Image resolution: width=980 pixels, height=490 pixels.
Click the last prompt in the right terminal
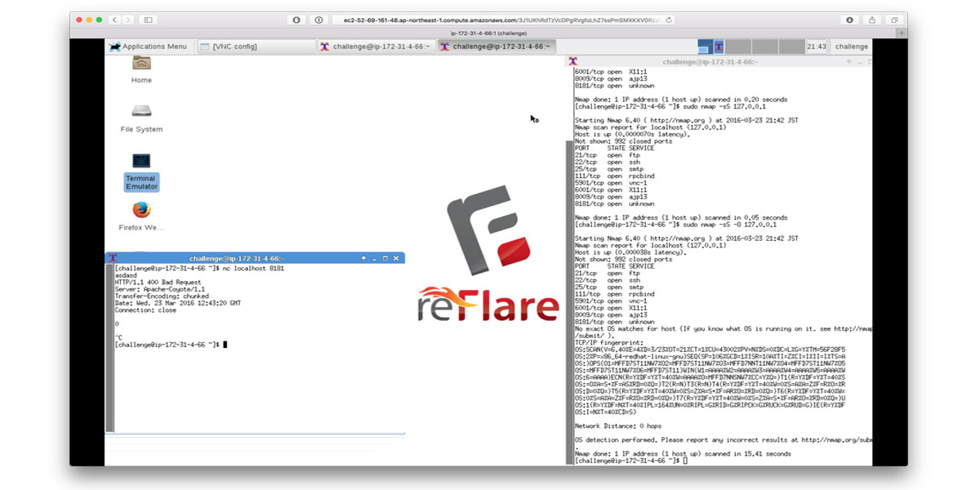(x=631, y=461)
